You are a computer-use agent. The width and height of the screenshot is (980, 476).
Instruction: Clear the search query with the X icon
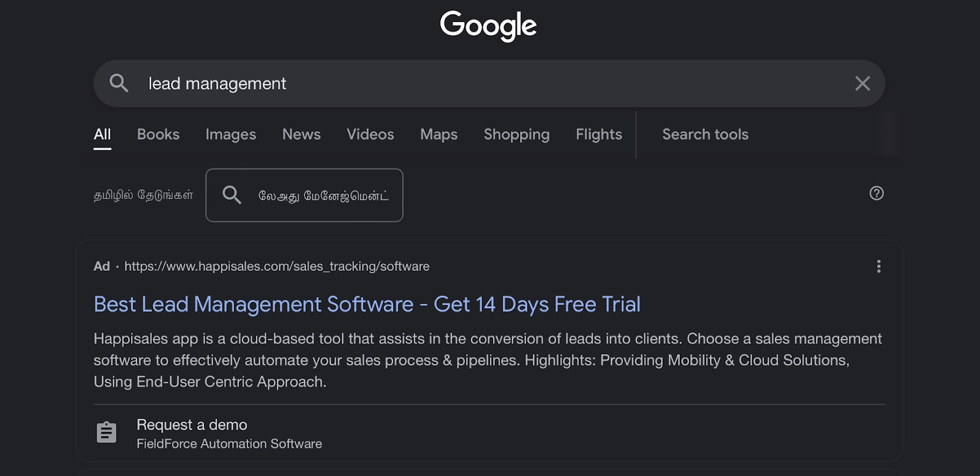point(862,83)
